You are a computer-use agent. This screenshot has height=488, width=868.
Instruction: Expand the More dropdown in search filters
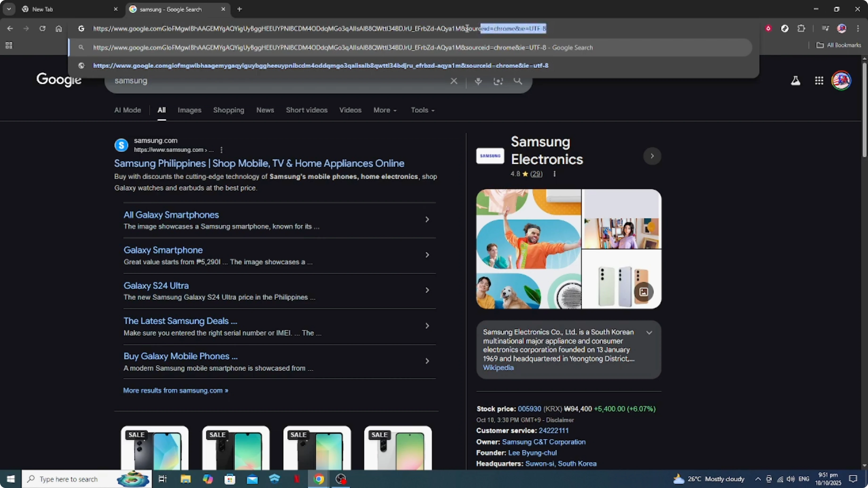coord(385,110)
